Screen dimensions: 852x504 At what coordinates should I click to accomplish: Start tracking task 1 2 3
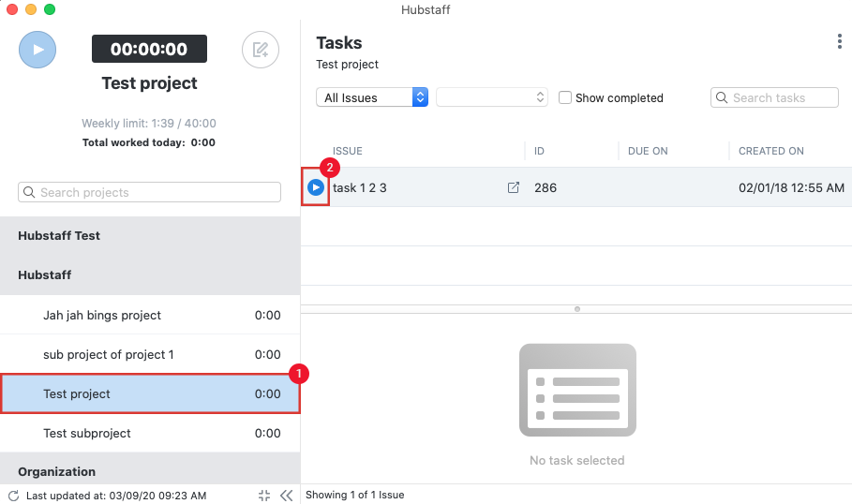(x=316, y=187)
